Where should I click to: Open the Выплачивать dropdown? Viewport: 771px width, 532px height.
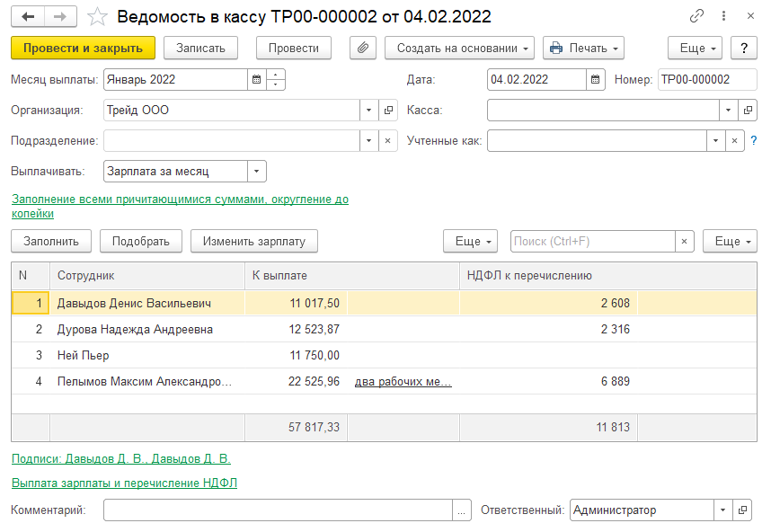(257, 171)
